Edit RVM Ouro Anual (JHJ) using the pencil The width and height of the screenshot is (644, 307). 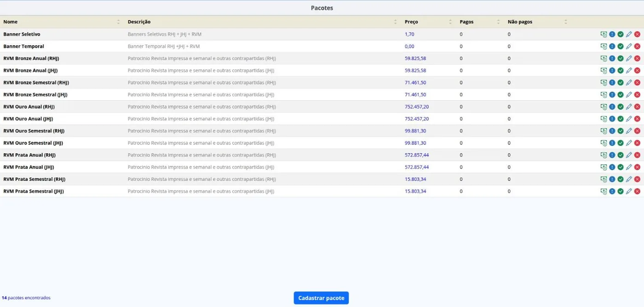[629, 119]
